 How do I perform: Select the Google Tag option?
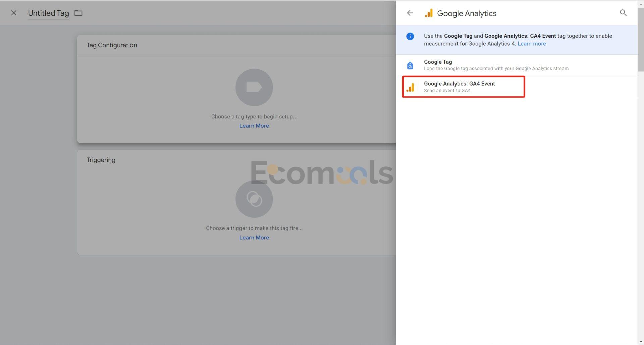pos(517,65)
